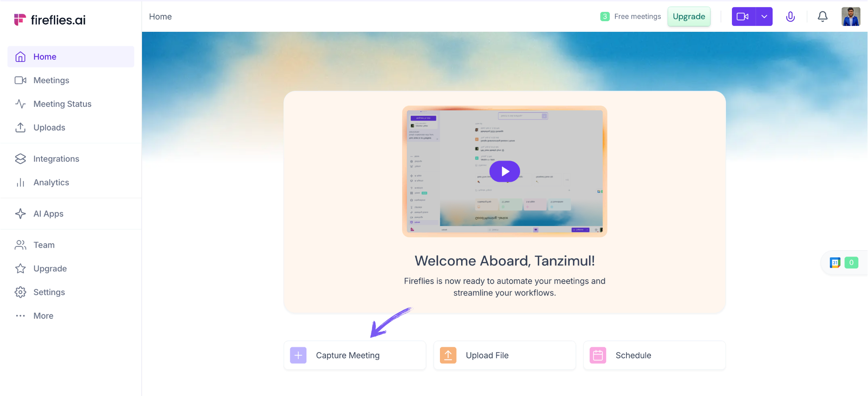Open Settings from the sidebar
This screenshot has width=868, height=396.
(49, 293)
